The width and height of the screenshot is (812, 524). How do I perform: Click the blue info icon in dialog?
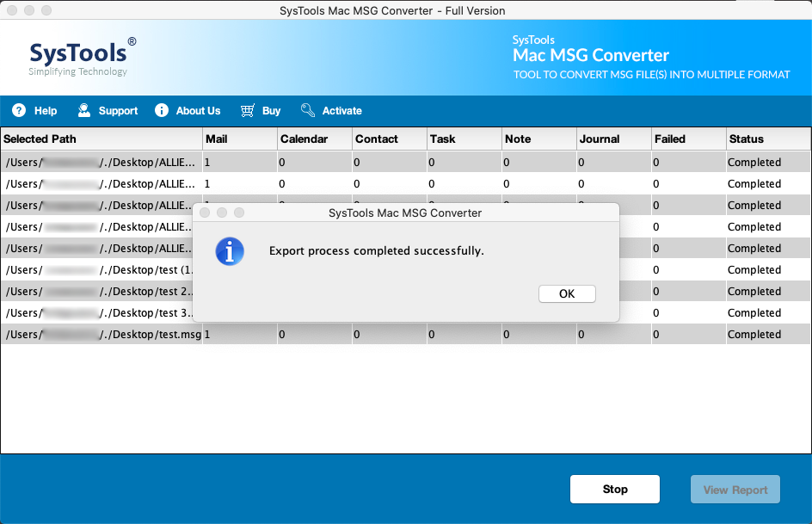[230, 251]
